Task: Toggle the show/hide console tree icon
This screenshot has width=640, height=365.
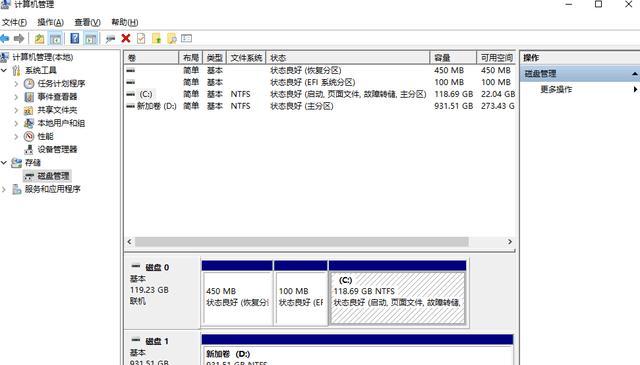Action: click(55, 39)
